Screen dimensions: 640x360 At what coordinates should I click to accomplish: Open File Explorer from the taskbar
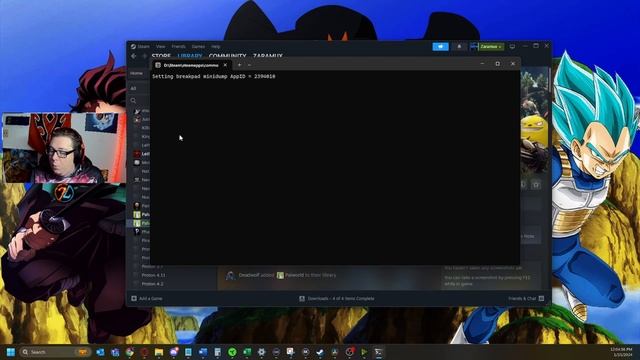(159, 352)
